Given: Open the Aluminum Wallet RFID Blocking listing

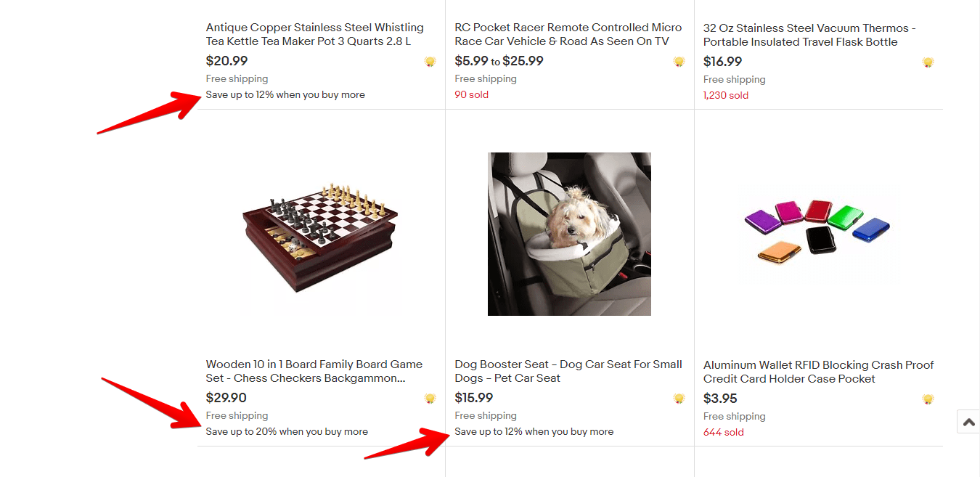Looking at the screenshot, I should click(817, 370).
